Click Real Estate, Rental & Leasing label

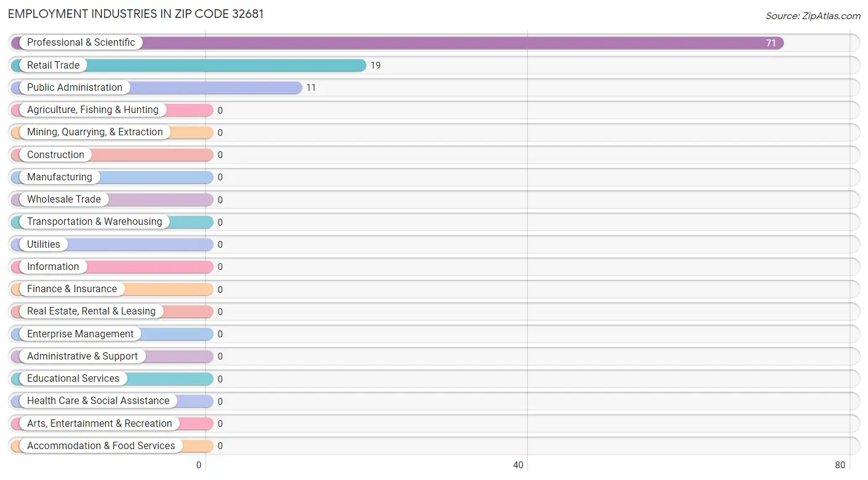[x=91, y=311]
